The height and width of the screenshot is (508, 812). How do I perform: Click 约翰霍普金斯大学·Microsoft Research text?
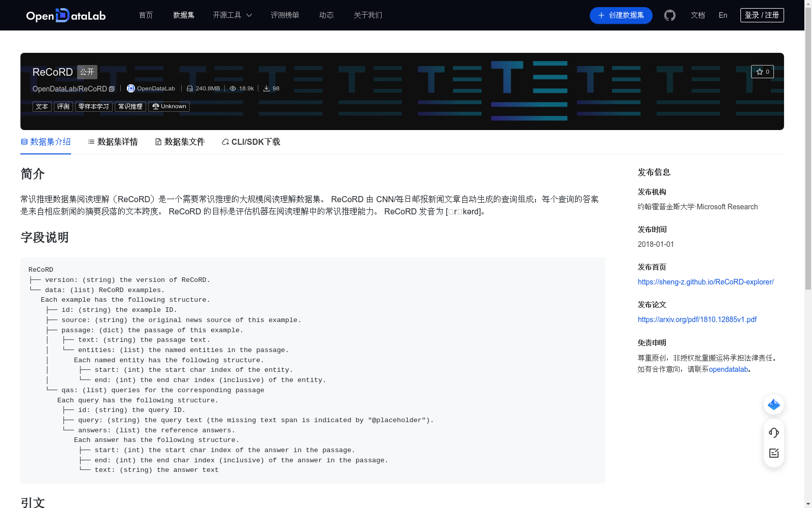pos(697,207)
